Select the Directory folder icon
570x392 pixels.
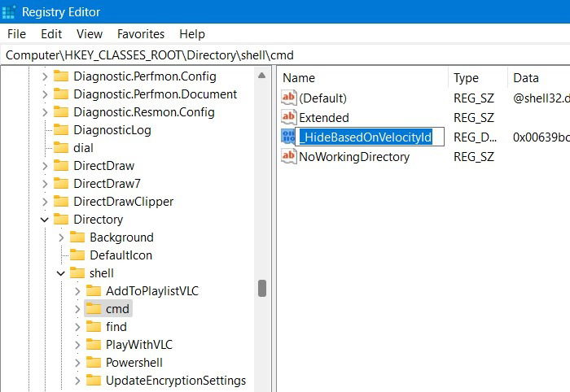61,220
